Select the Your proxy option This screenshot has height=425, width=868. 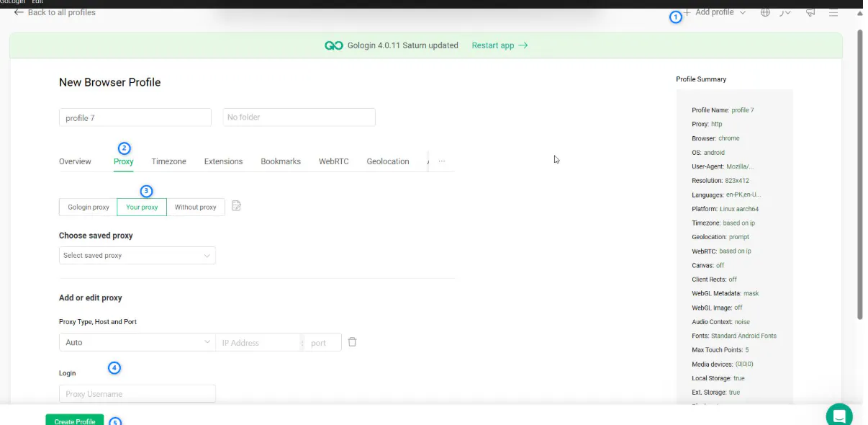pyautogui.click(x=142, y=207)
